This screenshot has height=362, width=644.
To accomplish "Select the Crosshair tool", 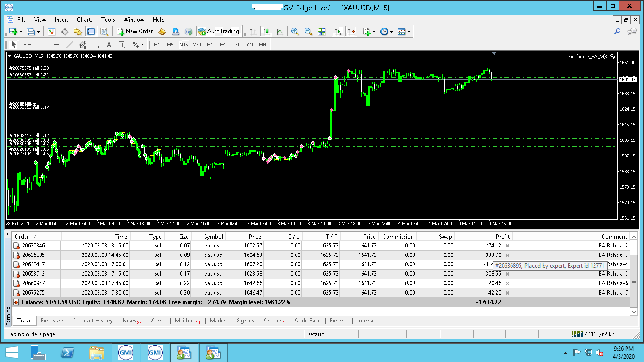I will pyautogui.click(x=27, y=44).
